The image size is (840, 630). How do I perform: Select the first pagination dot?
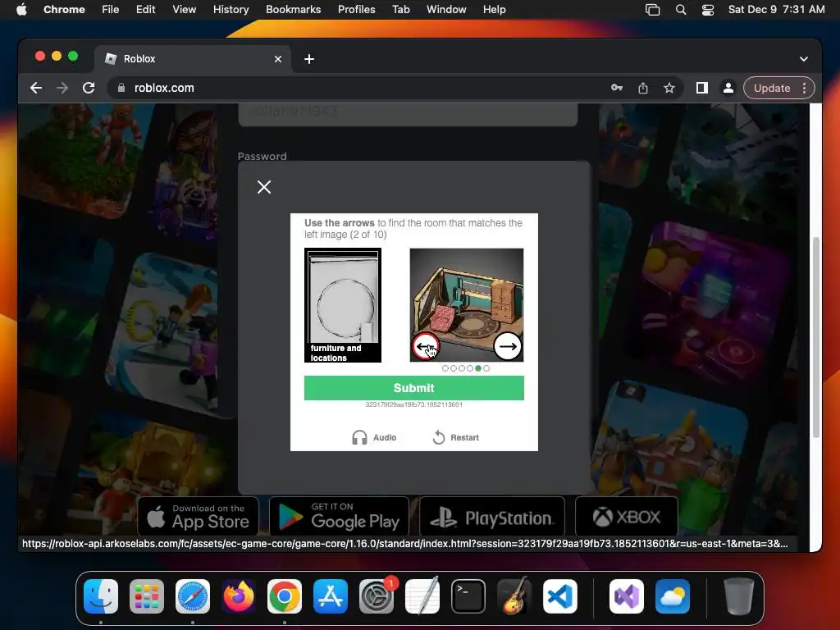point(445,368)
